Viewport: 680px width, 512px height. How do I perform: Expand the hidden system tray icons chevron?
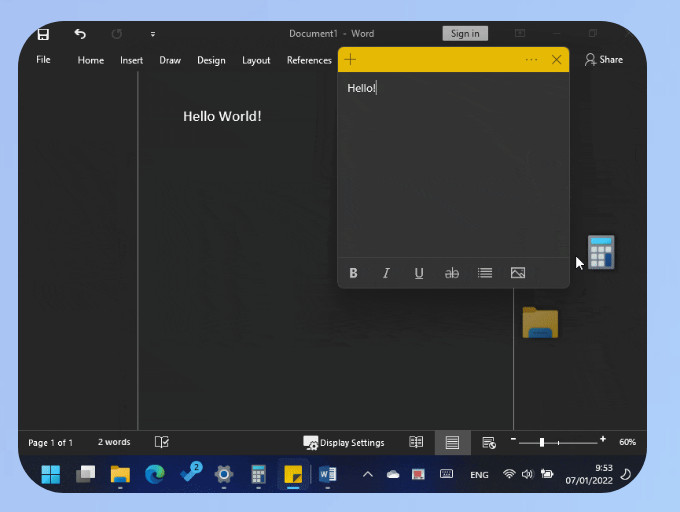[x=367, y=474]
